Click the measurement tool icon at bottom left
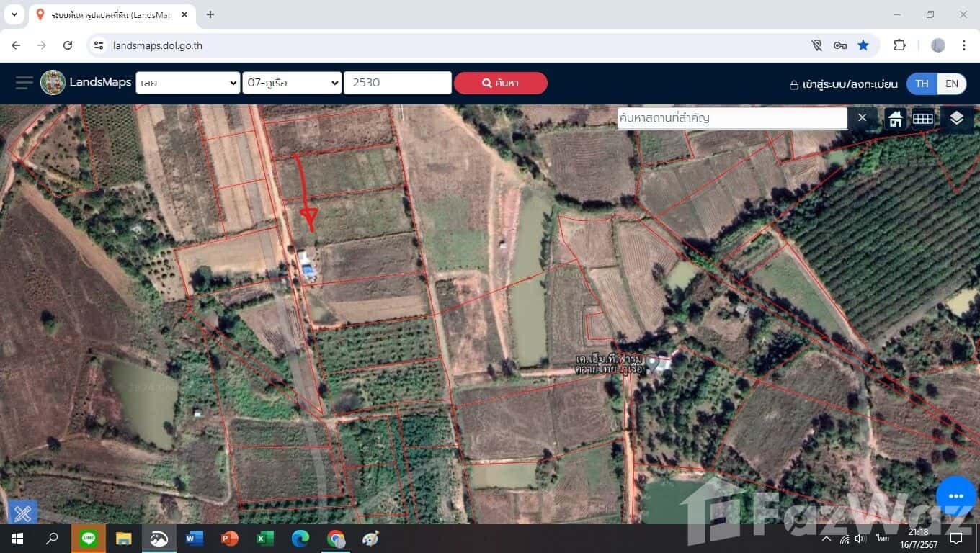980x553 pixels. (x=22, y=513)
